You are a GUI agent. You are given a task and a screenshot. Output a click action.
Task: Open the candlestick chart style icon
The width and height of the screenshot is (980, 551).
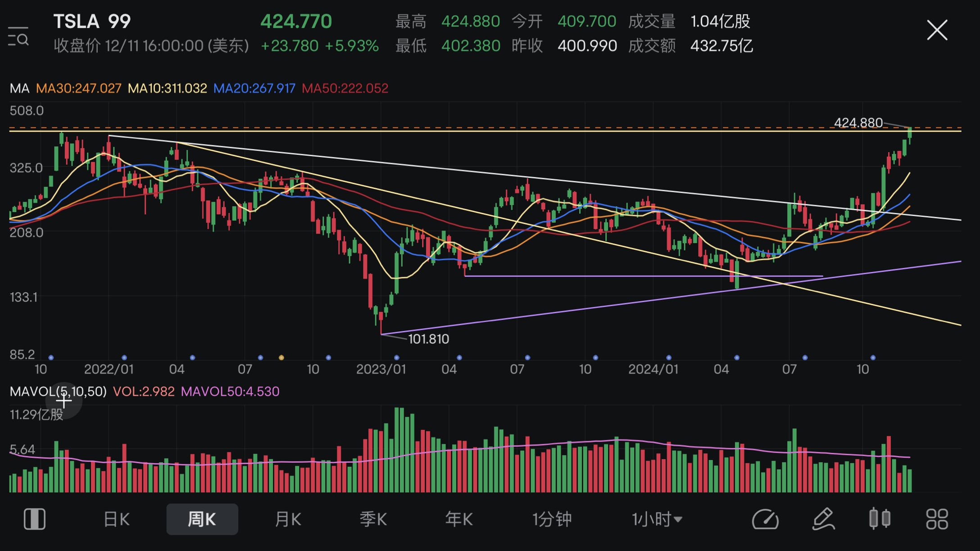880,519
